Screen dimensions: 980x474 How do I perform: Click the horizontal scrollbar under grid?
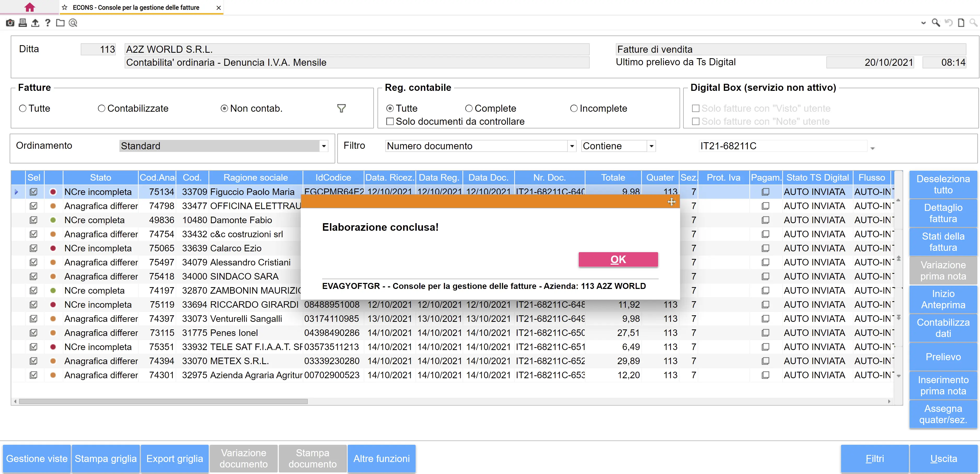point(164,401)
